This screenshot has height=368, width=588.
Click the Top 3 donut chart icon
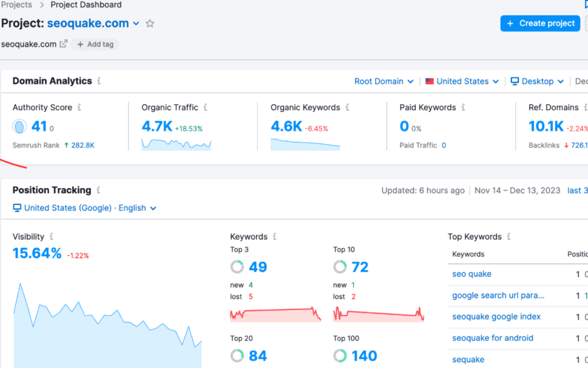pyautogui.click(x=237, y=267)
